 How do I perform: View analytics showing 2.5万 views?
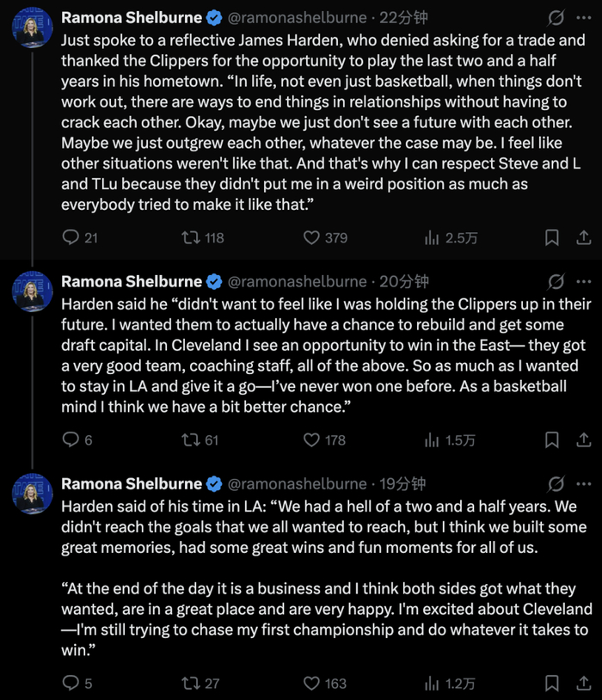point(432,237)
